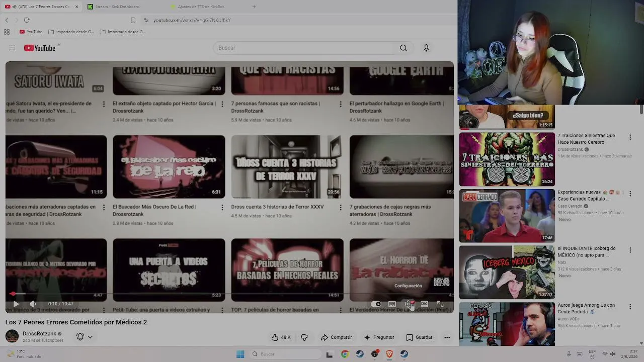
Task: Open the ESP language indicator
Action: click(x=592, y=354)
